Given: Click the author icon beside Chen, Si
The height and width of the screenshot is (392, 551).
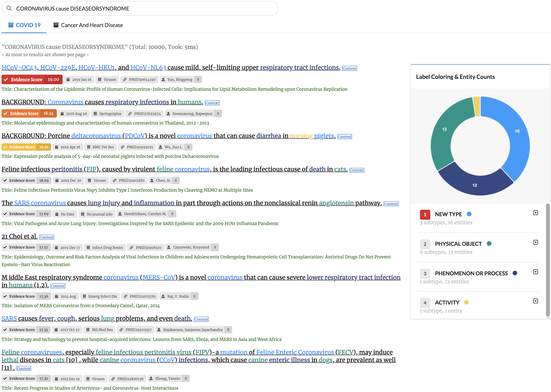Looking at the screenshot, I should tap(152, 181).
